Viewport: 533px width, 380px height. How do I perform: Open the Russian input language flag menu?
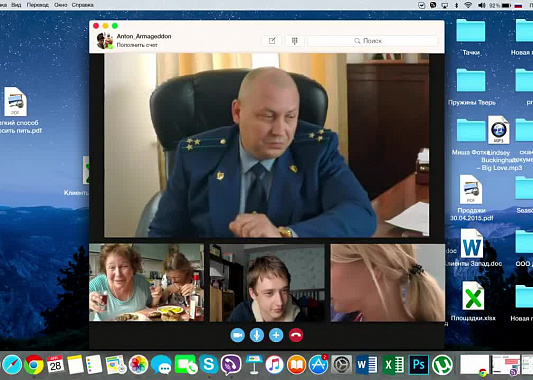click(x=518, y=5)
